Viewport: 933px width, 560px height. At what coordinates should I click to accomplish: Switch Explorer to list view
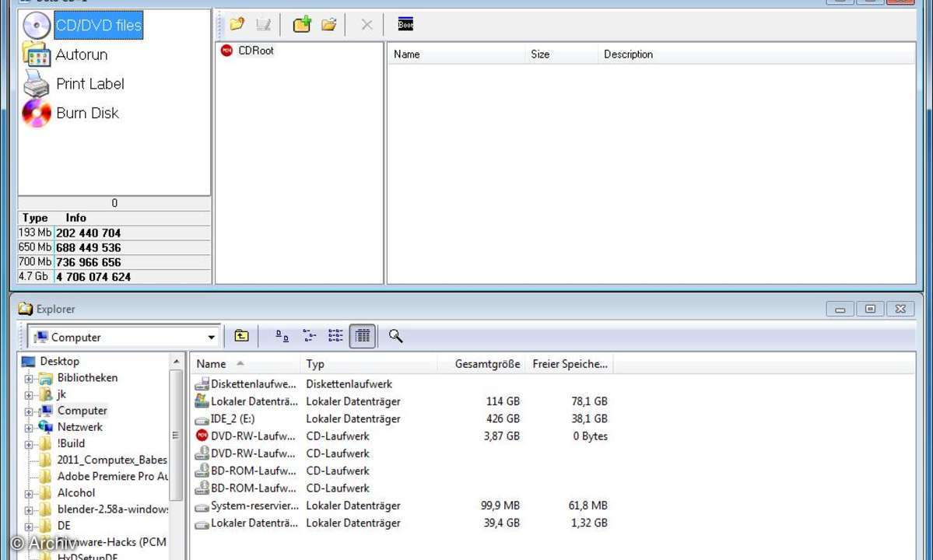tap(335, 336)
